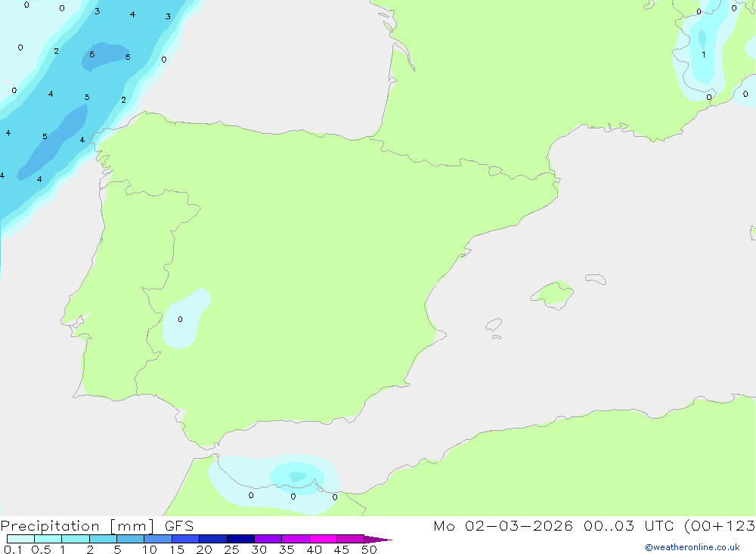756x554 pixels.
Task: Click the '35' legend scale label
Action: (x=287, y=549)
